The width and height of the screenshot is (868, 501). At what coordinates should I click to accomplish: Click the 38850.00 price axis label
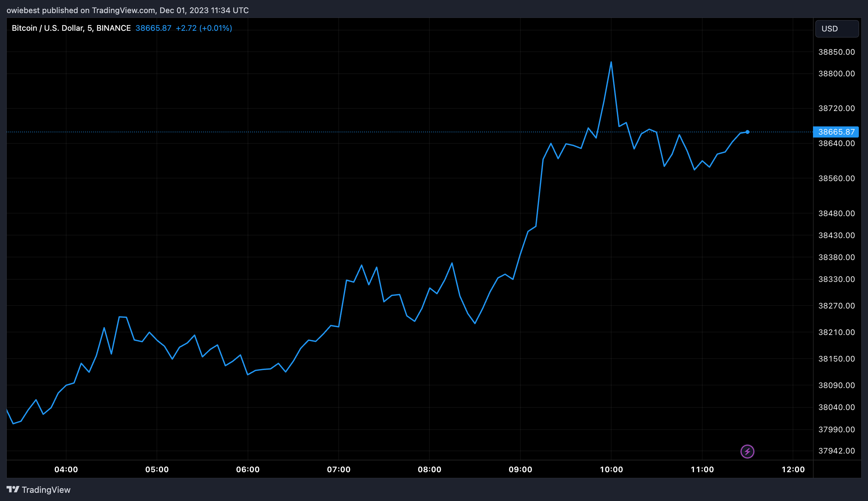836,52
